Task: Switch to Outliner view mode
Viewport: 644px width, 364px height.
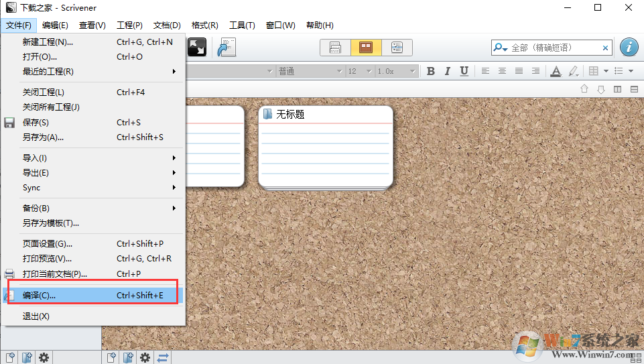Action: (x=397, y=48)
